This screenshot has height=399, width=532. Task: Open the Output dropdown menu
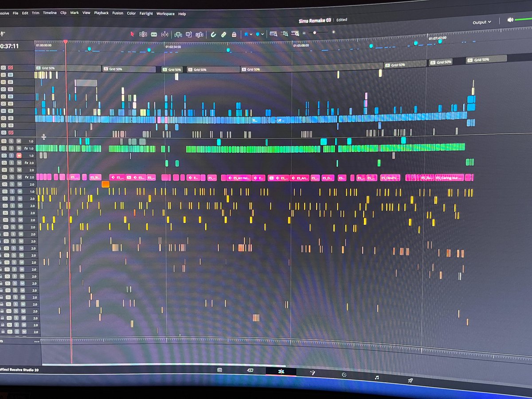tap(481, 22)
